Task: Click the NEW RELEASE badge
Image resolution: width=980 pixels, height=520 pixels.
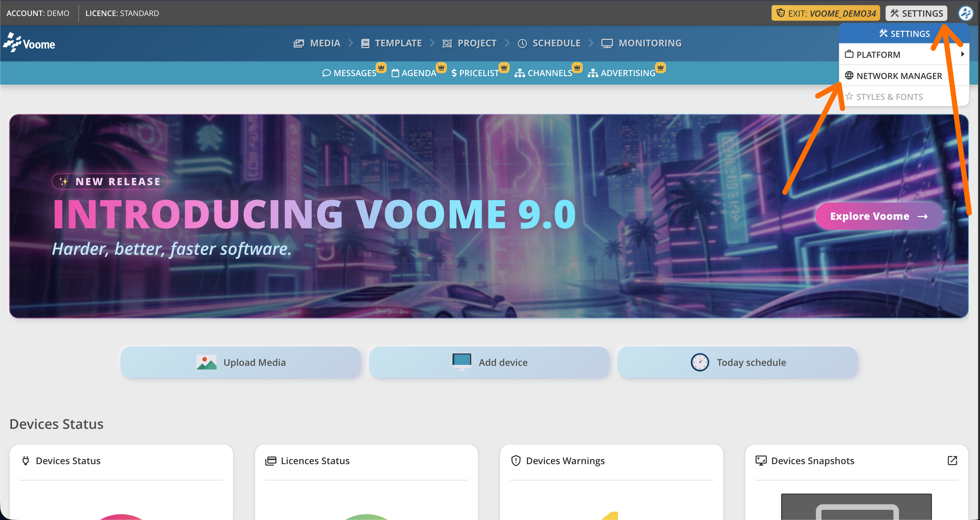Action: click(110, 182)
